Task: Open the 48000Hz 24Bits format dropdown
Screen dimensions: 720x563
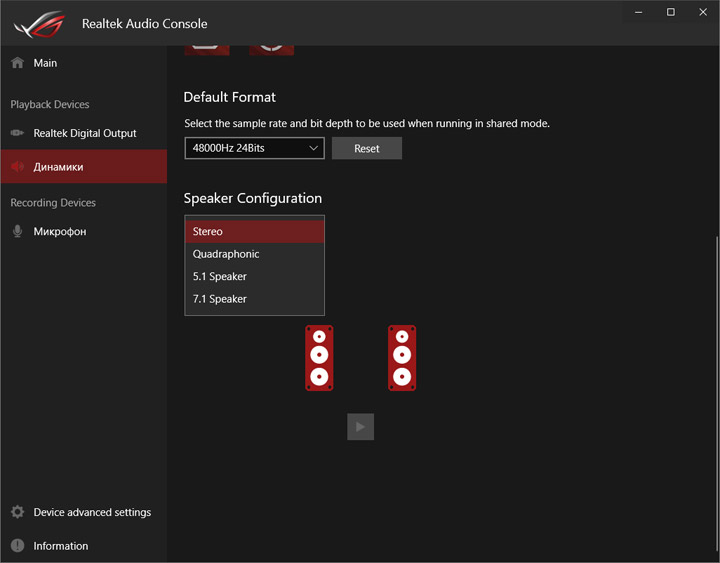Action: click(254, 148)
